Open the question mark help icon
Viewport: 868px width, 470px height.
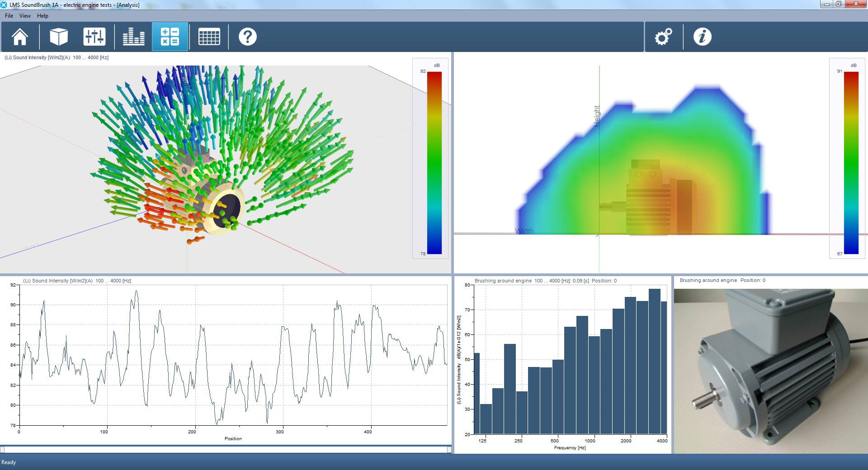tap(248, 37)
